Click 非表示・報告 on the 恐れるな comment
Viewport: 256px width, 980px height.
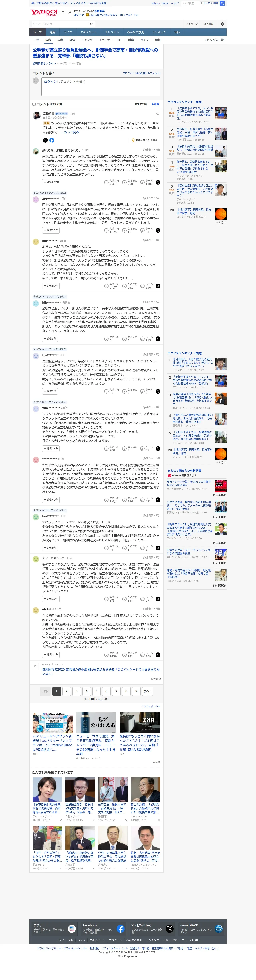pyautogui.click(x=152, y=150)
